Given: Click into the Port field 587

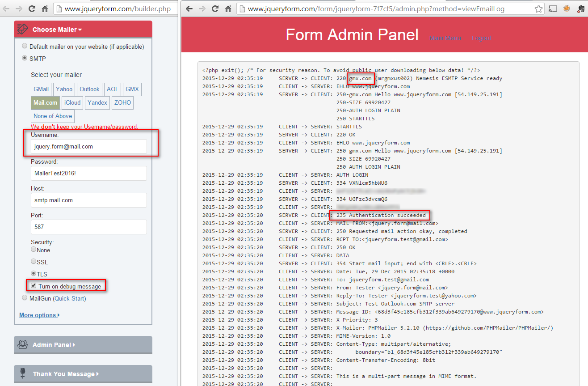Looking at the screenshot, I should pyautogui.click(x=89, y=227).
